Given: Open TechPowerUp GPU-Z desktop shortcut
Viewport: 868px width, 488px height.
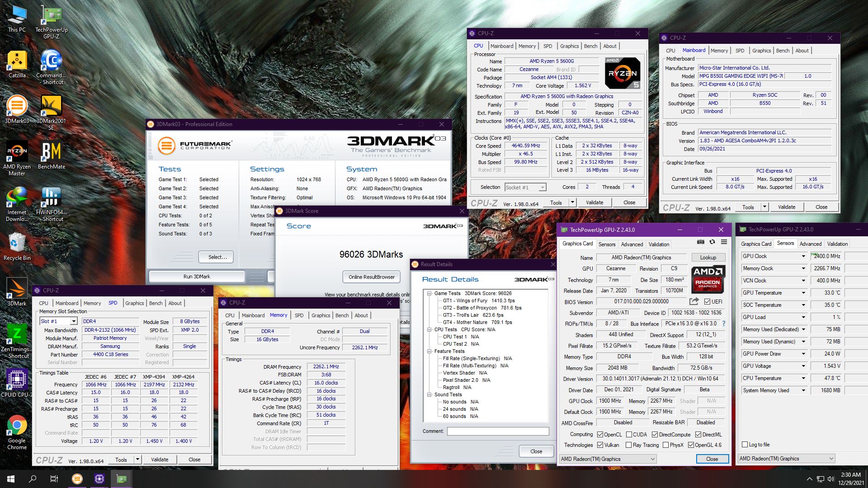Looking at the screenshot, I should (52, 22).
